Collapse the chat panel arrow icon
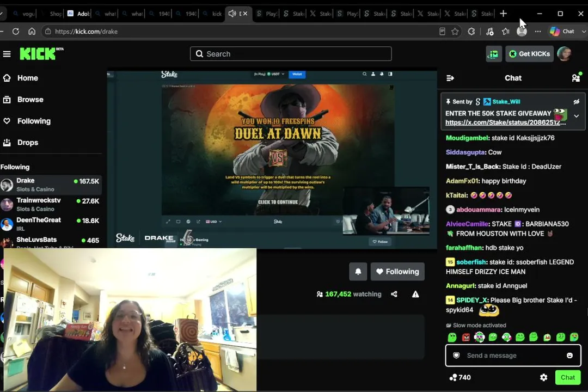Image resolution: width=588 pixels, height=392 pixels. 450,78
